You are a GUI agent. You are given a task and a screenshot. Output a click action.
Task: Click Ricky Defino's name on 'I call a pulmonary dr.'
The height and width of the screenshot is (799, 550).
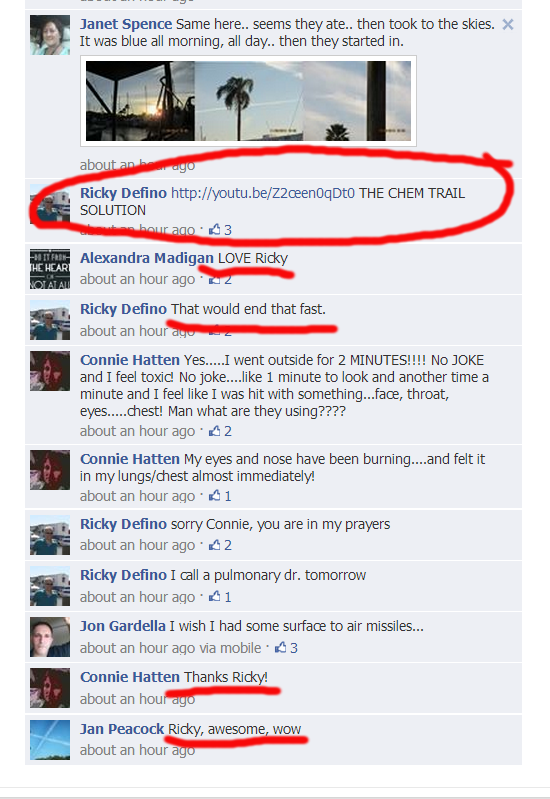point(123,575)
